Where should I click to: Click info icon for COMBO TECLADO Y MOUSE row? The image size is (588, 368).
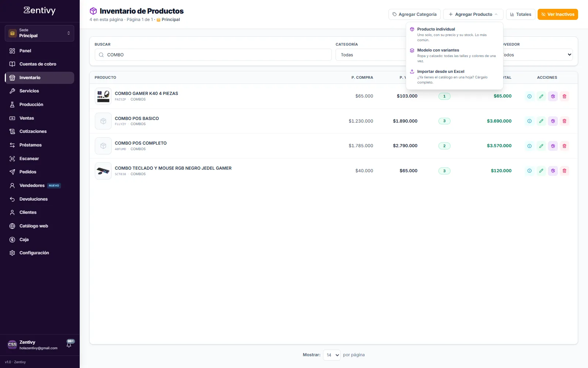(x=529, y=171)
